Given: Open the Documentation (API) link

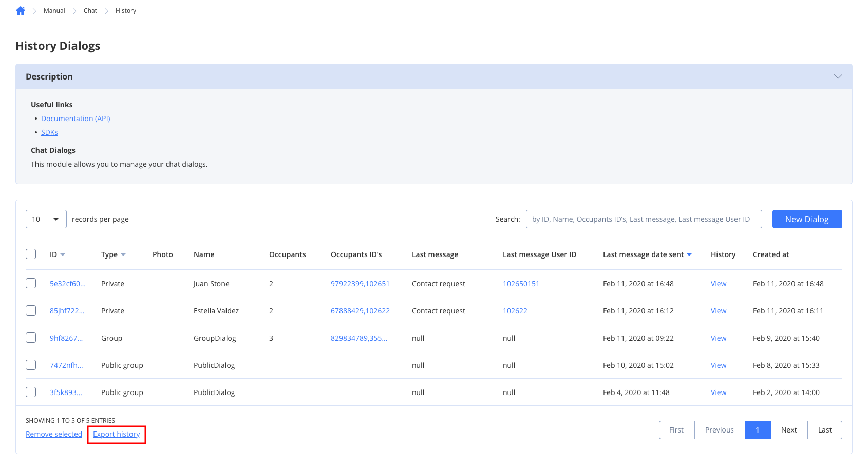Looking at the screenshot, I should pos(76,119).
